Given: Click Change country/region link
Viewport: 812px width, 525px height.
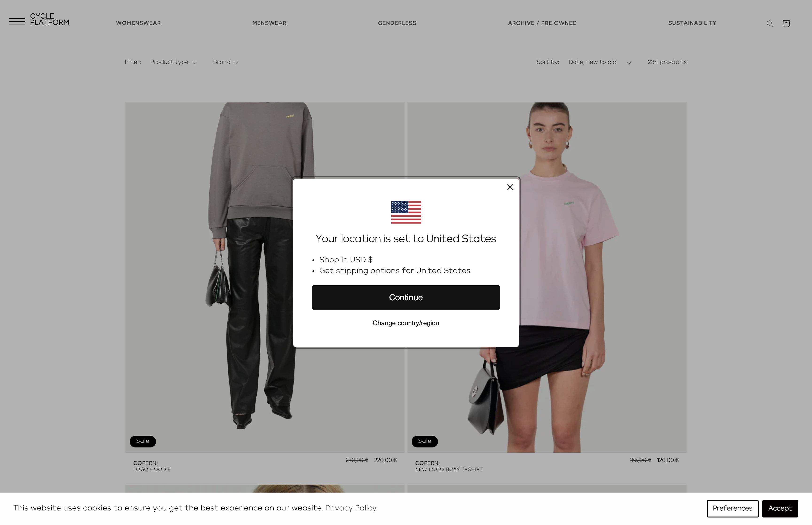Looking at the screenshot, I should click(406, 323).
